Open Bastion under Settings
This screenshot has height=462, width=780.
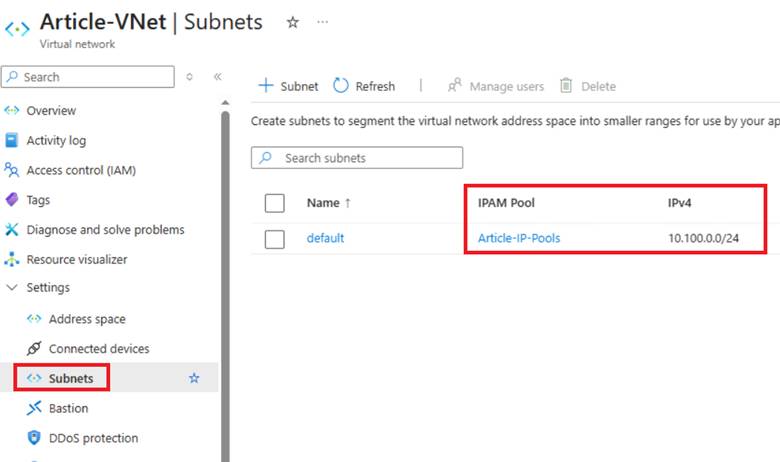[x=69, y=408]
